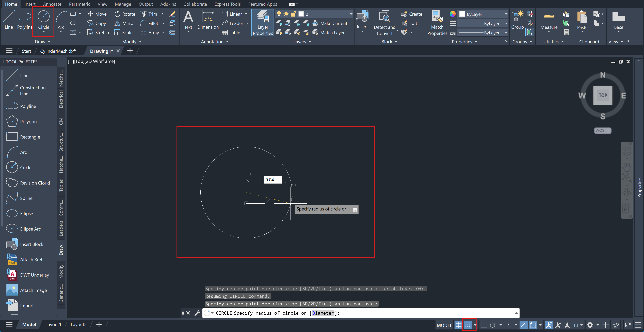Toggle Ortho mode in the status bar
The height and width of the screenshot is (332, 644).
click(484, 325)
